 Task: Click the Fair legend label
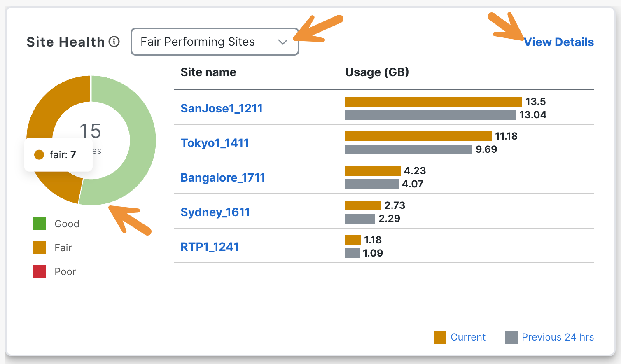coord(63,247)
